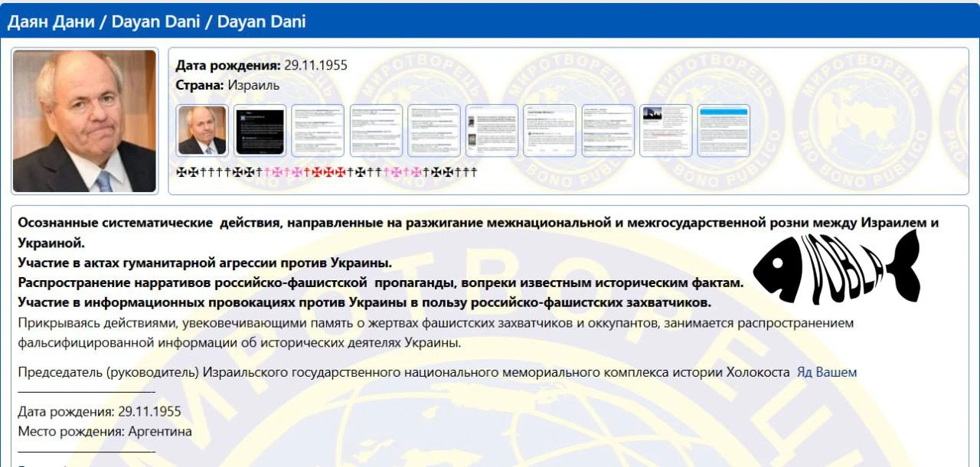Viewport: 980px width, 467px height.
Task: Click the black fish logo
Action: (836, 266)
